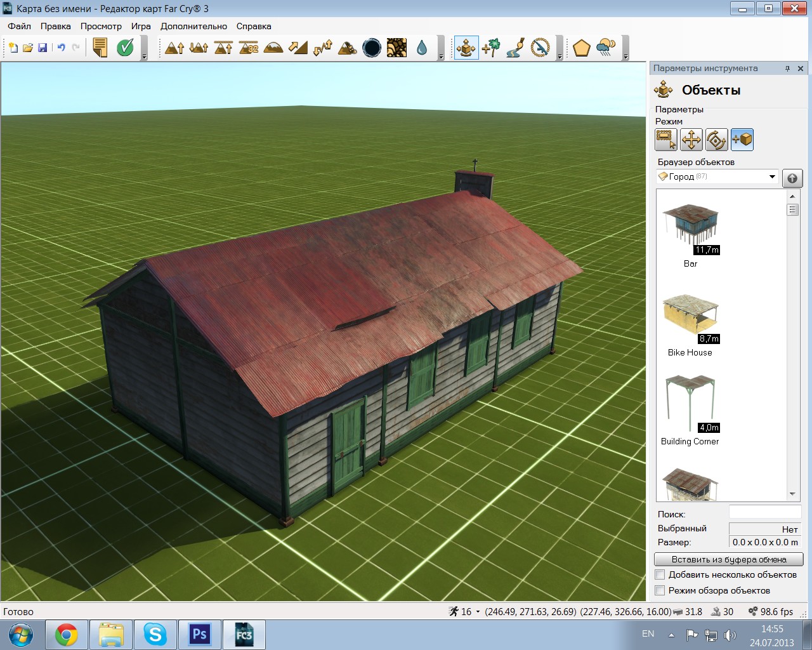Open the Weather and environment tool
The height and width of the screenshot is (650, 812).
point(606,48)
